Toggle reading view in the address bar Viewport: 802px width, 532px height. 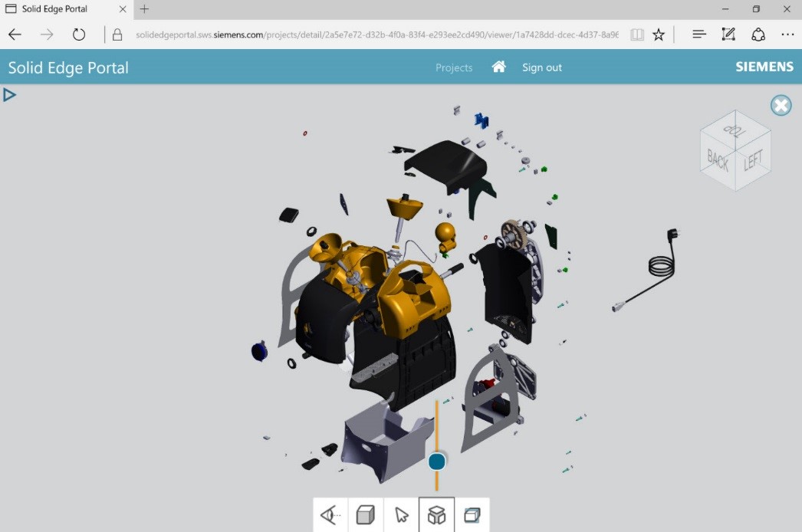(637, 34)
